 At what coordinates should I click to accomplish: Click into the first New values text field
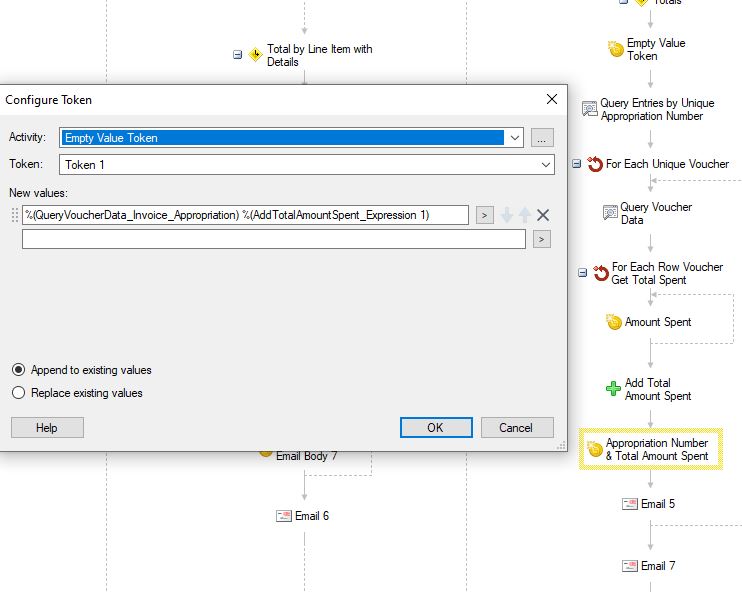[x=245, y=215]
